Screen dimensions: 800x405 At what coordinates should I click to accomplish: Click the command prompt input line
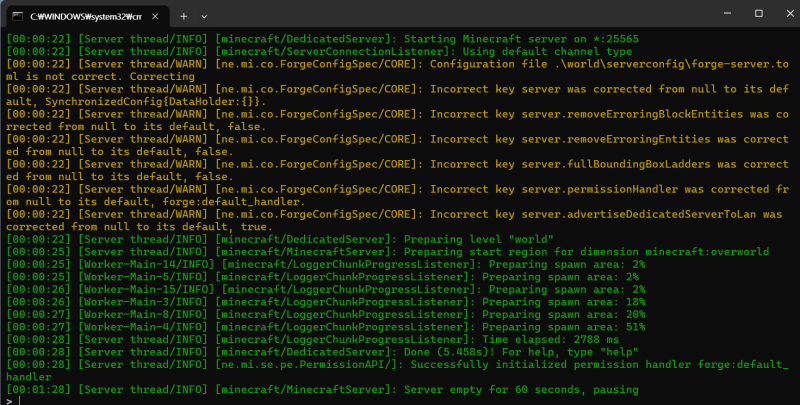[x=400, y=401]
